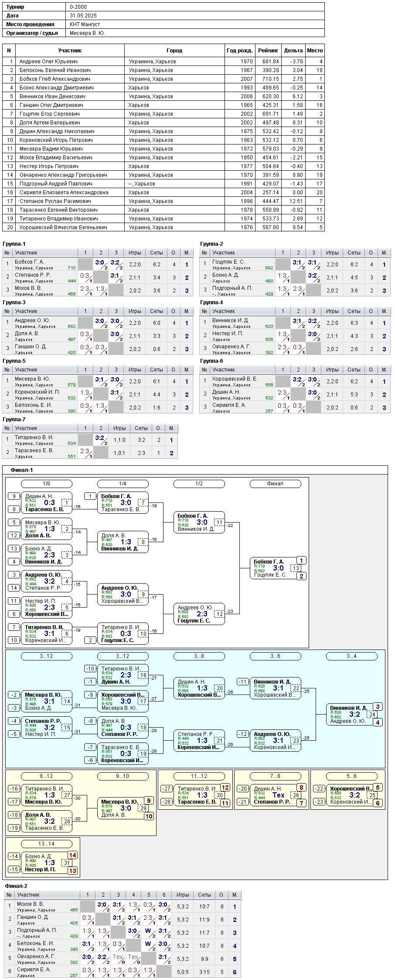
Task: Click the 7...8 placement round label
Action: coord(276,776)
